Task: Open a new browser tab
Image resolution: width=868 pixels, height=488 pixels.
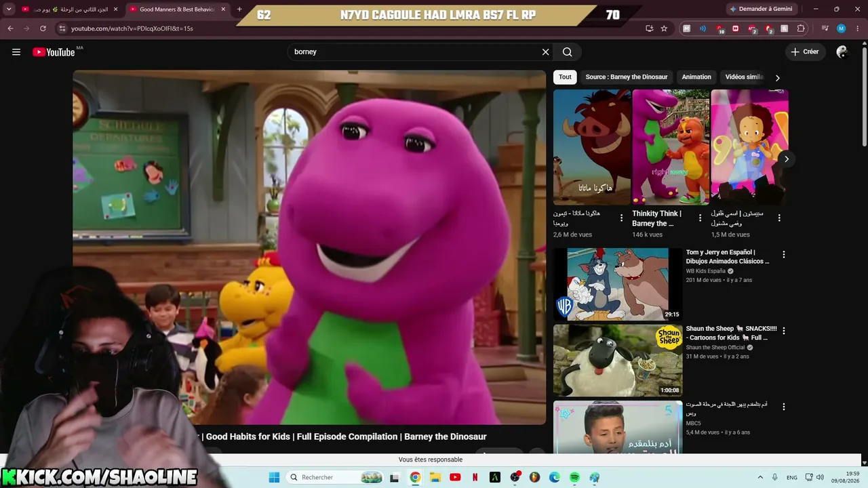Action: [239, 9]
